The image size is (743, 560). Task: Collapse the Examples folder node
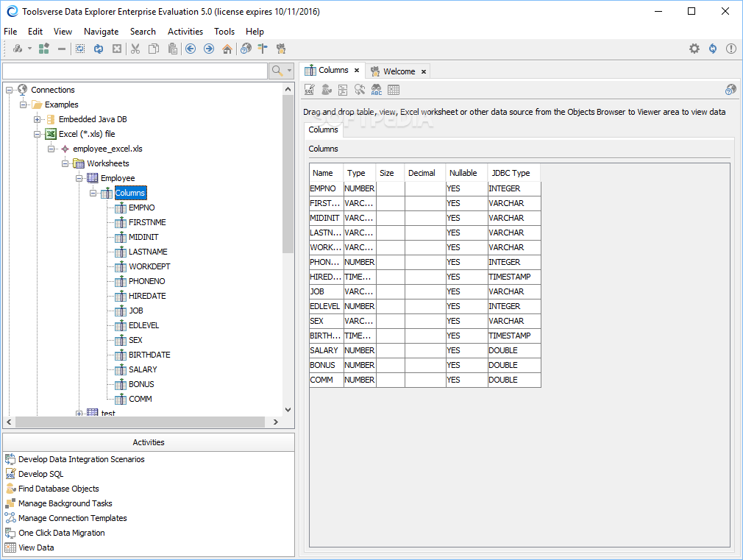coord(23,104)
